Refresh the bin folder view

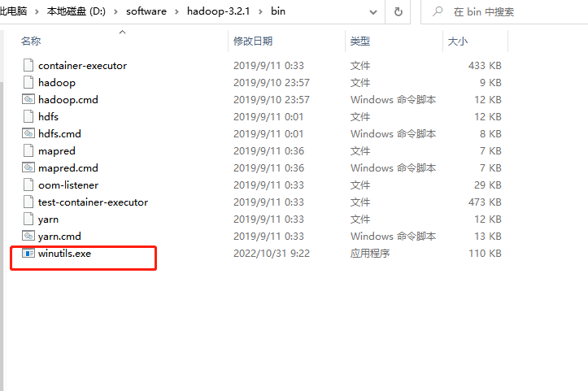399,12
